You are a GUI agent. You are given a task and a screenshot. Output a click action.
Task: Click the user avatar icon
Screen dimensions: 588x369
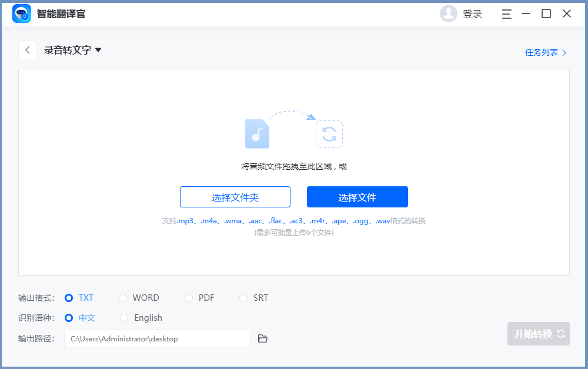pyautogui.click(x=448, y=14)
